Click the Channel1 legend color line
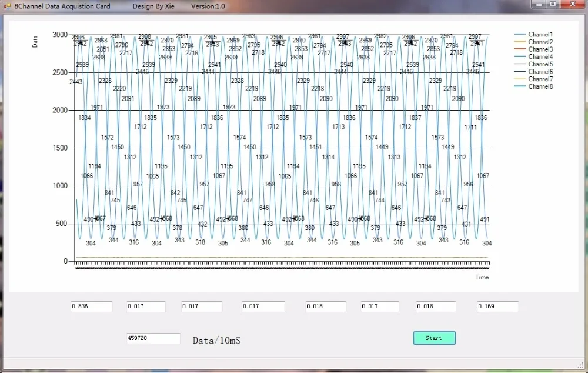Screen dimensions: 588x373 point(520,35)
